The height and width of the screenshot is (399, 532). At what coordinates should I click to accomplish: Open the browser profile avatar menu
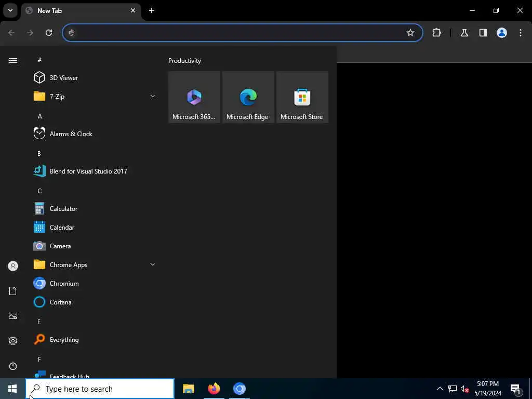502,33
